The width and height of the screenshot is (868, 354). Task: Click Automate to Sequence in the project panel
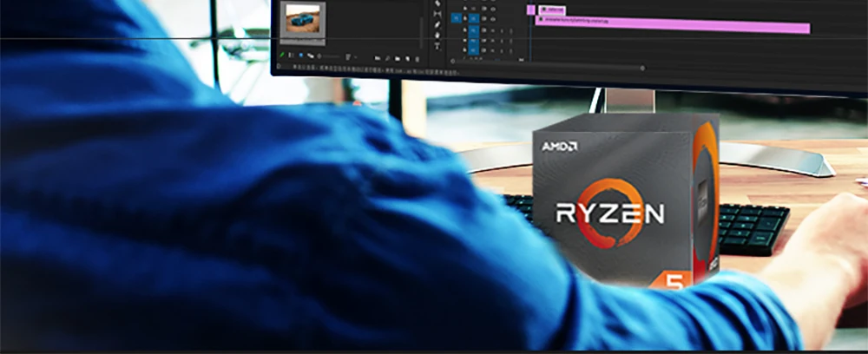click(x=378, y=58)
